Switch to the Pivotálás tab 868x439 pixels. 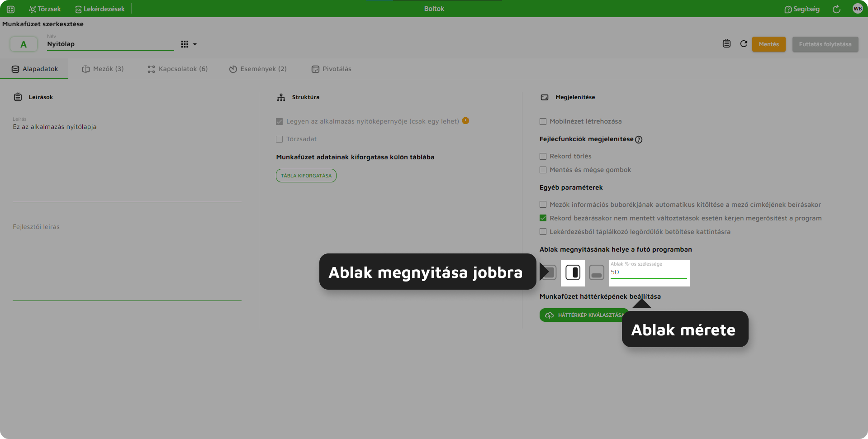click(331, 69)
